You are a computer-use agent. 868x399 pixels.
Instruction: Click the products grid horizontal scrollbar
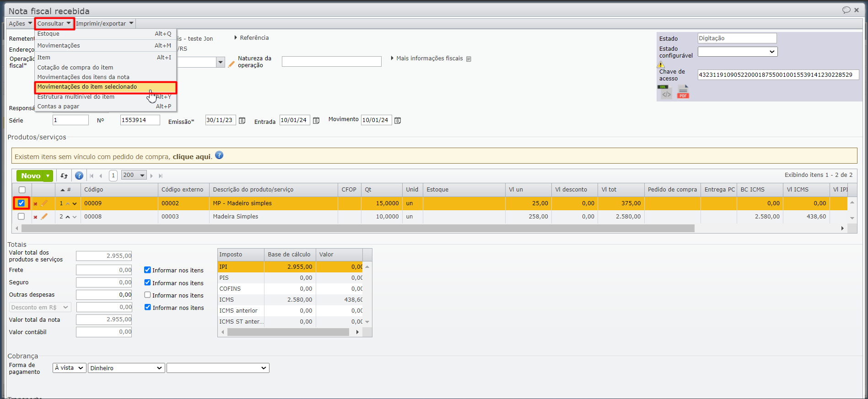(357, 228)
